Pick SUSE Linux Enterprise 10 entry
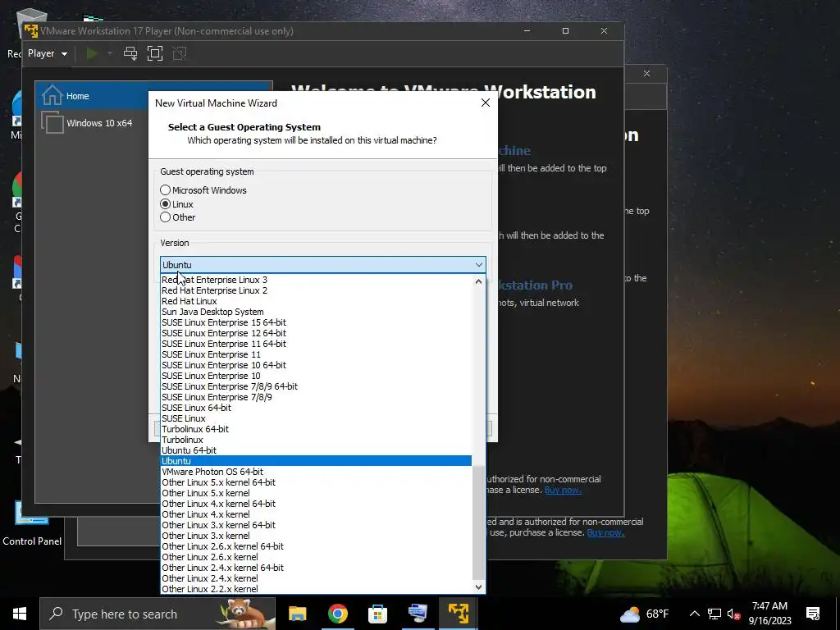Viewport: 840px width, 630px height. (x=316, y=376)
